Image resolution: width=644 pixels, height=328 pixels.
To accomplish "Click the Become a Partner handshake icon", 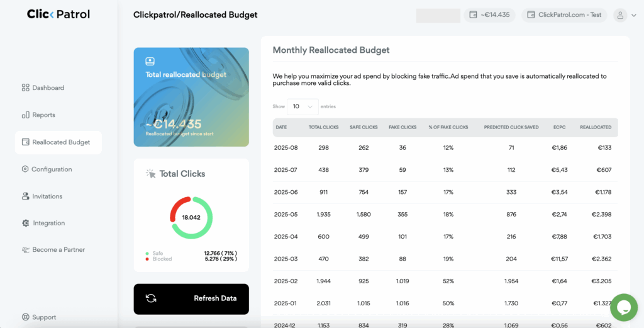I will pyautogui.click(x=25, y=250).
